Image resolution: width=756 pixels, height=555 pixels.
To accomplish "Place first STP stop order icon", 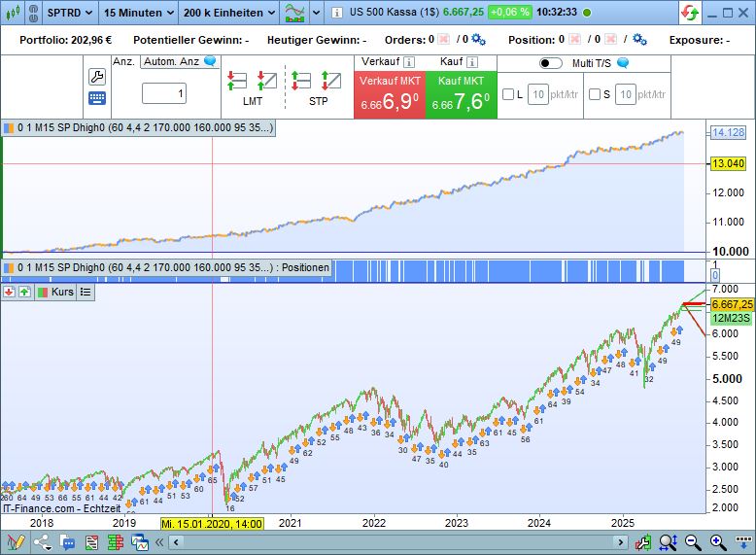I will [301, 81].
